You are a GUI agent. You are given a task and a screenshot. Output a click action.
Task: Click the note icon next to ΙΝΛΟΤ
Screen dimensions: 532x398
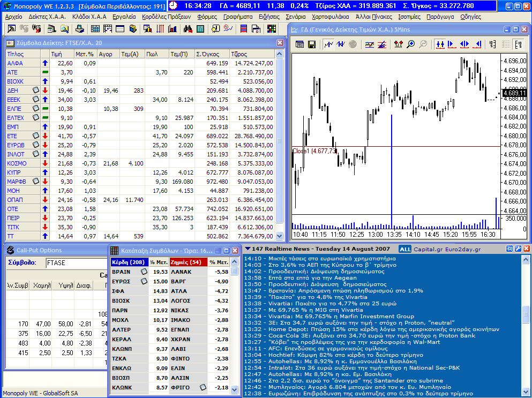36,154
